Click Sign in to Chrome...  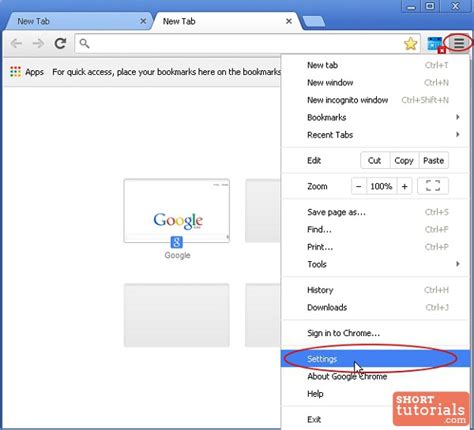[x=375, y=333]
